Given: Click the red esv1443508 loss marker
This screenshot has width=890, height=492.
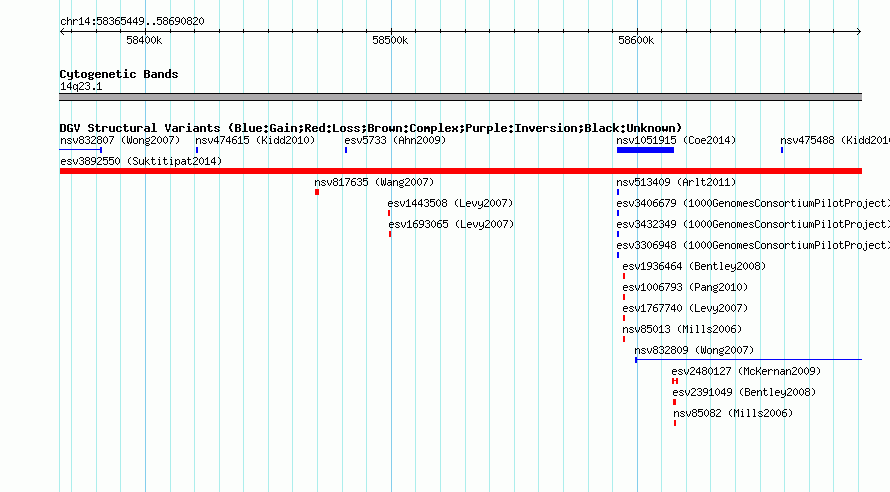Looking at the screenshot, I should pos(389,213).
